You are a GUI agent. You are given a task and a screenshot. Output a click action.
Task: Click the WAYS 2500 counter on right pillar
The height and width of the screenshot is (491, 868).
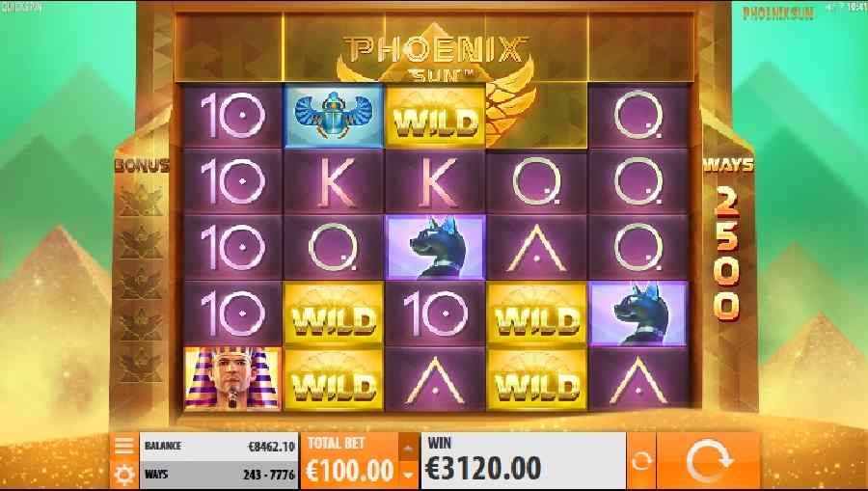click(x=727, y=238)
